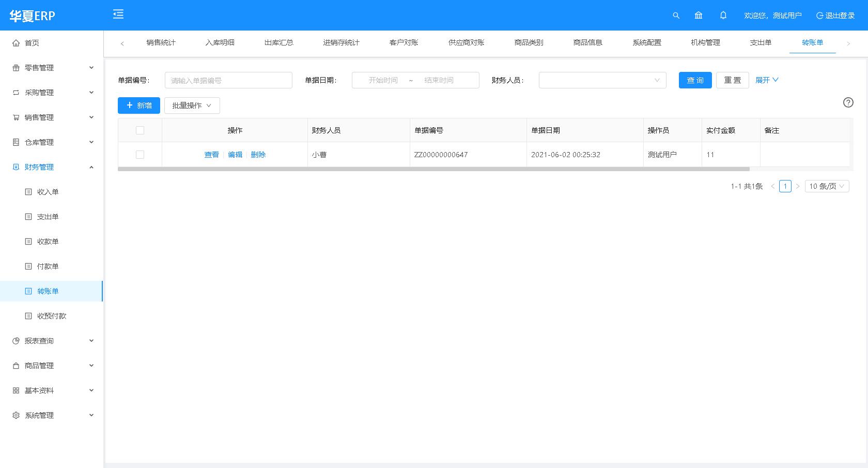Image resolution: width=868 pixels, height=468 pixels.
Task: Select 付款单 from the finance sidebar
Action: 49,266
